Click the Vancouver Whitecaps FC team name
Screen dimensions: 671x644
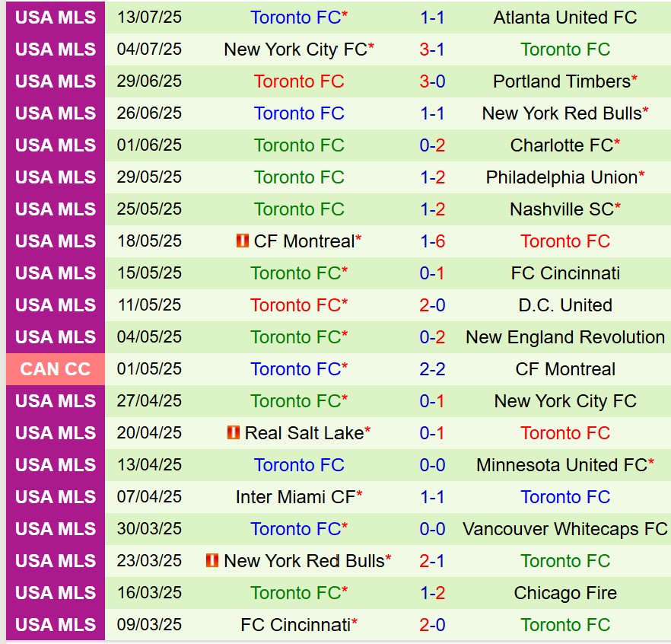565,529
